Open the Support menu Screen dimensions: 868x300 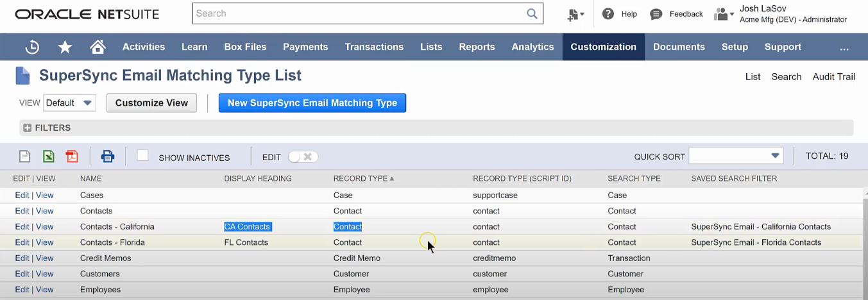pos(783,47)
